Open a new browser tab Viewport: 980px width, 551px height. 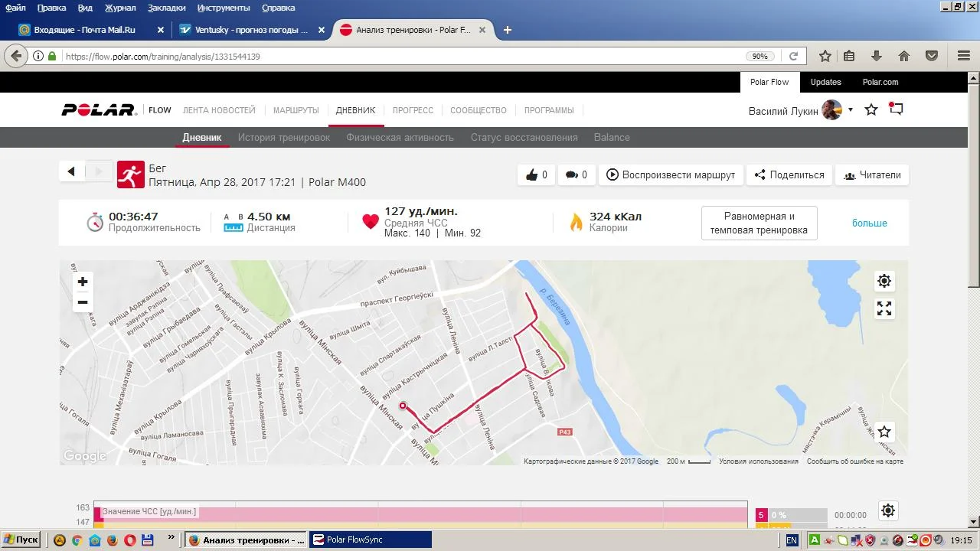coord(507,30)
